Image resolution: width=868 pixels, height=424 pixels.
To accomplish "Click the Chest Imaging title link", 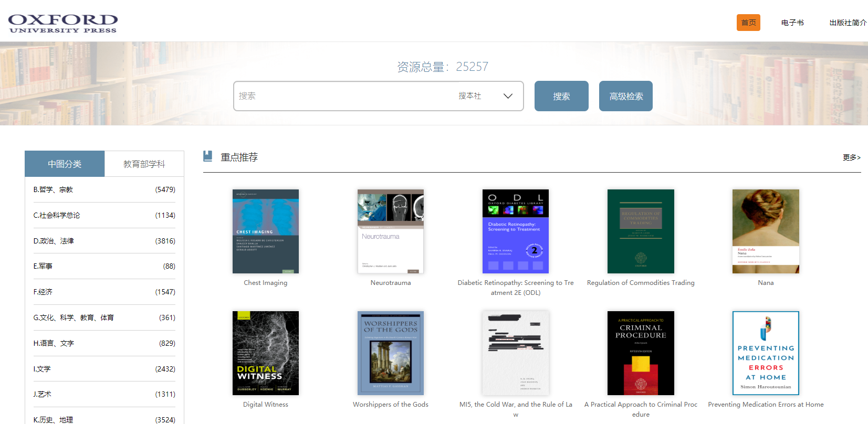I will point(266,283).
